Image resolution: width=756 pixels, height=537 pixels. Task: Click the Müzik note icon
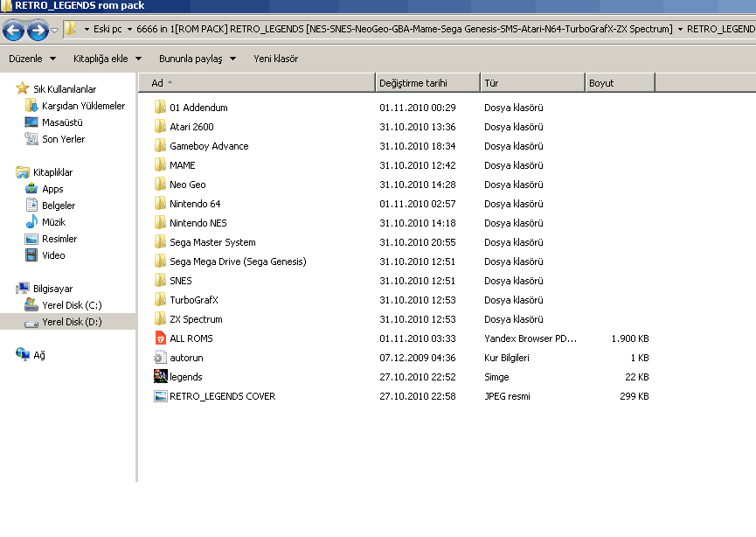coord(31,222)
